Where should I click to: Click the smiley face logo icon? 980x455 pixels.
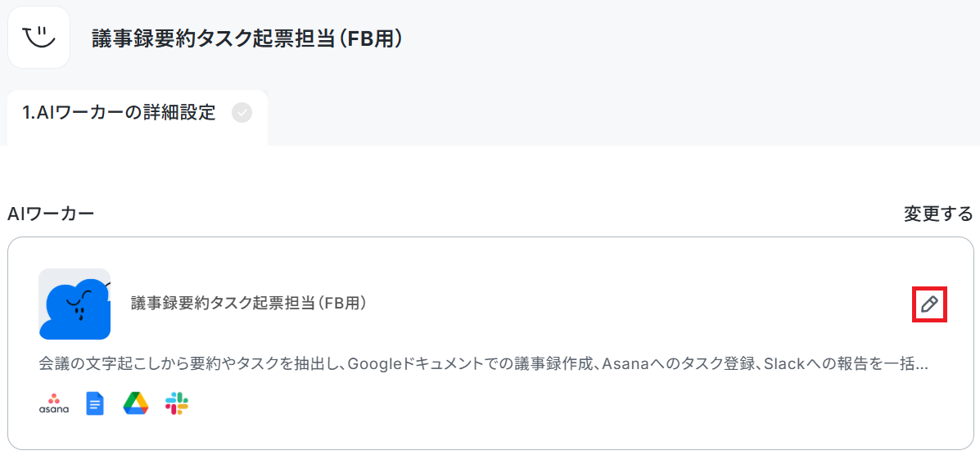point(38,37)
